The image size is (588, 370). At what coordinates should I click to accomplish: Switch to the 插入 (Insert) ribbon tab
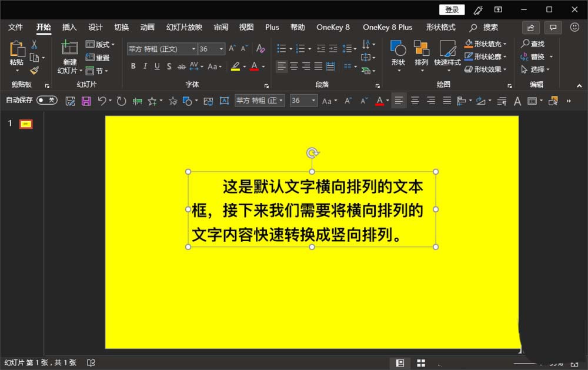(69, 27)
